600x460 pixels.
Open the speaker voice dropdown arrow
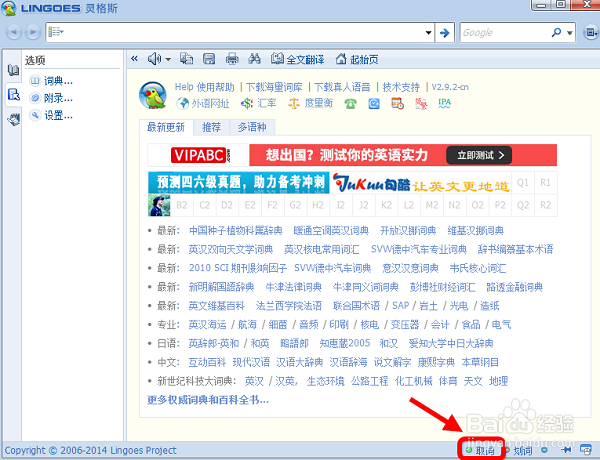click(168, 59)
